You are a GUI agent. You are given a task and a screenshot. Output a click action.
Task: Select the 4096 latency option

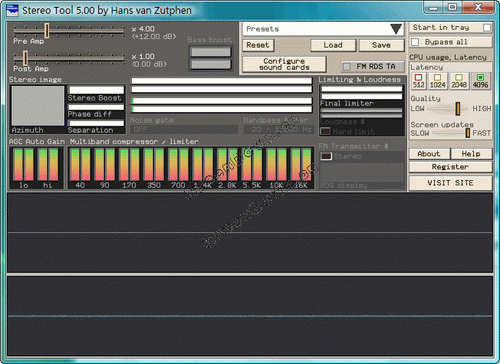[x=480, y=81]
